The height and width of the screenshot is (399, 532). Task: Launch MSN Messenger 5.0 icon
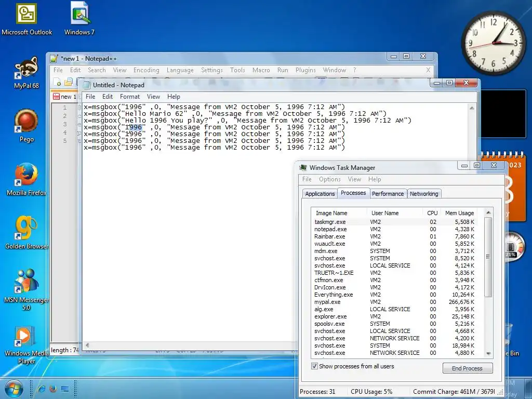(26, 289)
